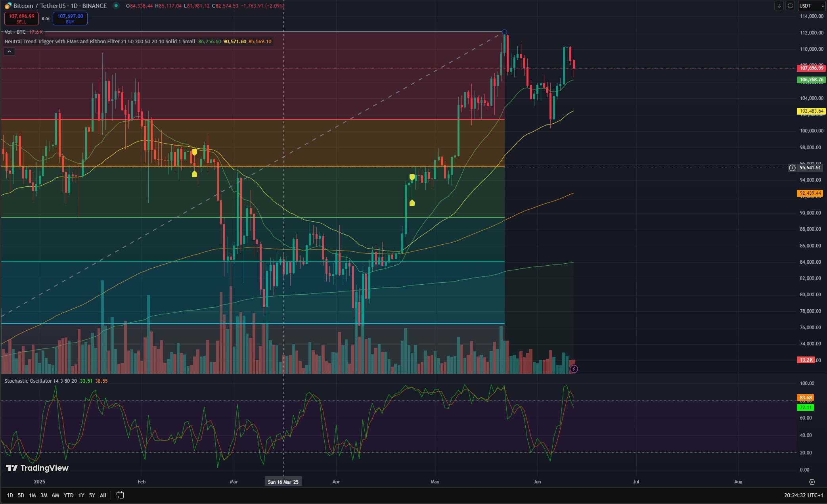Click Neutral Trend Trigger indicator legend

tap(100, 41)
